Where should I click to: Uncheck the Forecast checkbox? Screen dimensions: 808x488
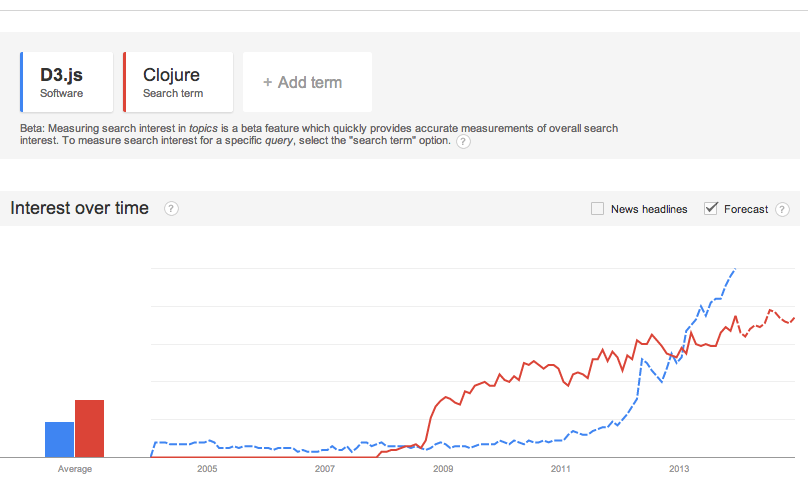click(711, 209)
